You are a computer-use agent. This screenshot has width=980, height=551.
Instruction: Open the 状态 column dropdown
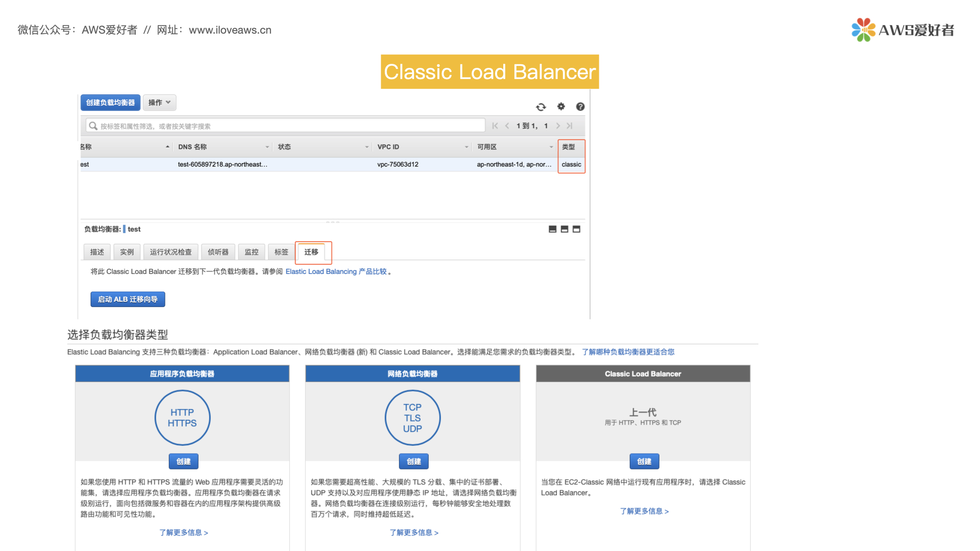366,147
